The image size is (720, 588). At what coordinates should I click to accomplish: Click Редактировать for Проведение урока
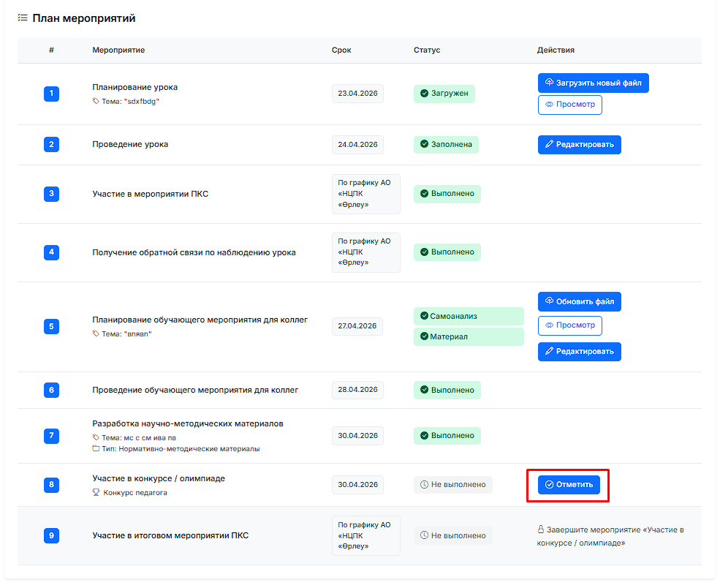pos(580,145)
